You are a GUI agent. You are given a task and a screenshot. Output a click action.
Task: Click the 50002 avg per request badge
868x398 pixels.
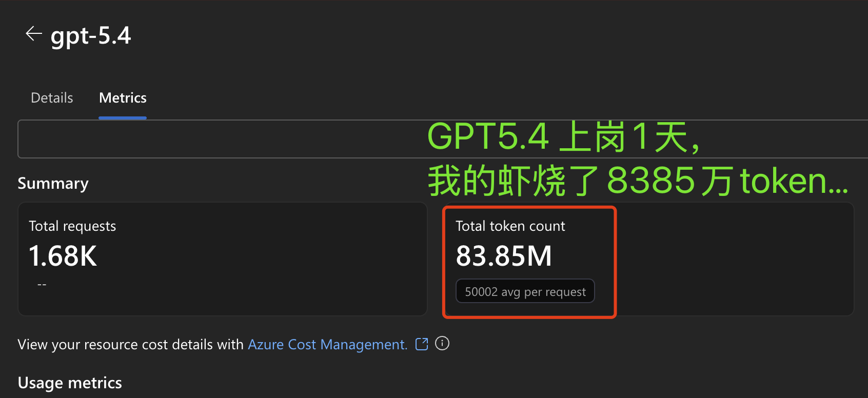(525, 291)
